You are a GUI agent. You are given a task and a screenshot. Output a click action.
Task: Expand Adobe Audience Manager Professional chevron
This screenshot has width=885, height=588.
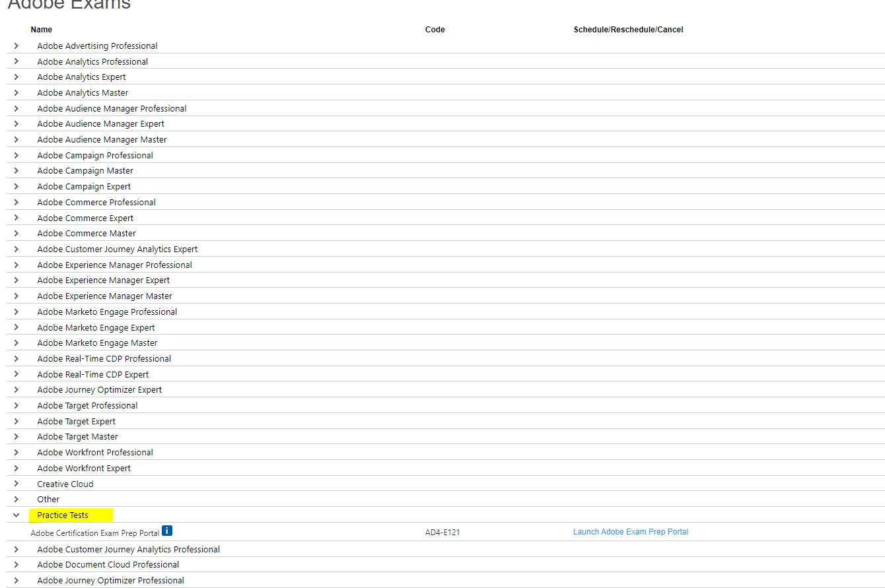tap(17, 108)
